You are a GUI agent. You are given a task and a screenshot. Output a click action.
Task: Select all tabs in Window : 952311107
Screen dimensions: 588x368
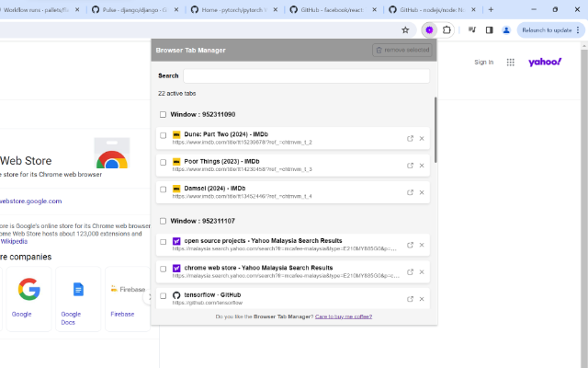(x=163, y=221)
